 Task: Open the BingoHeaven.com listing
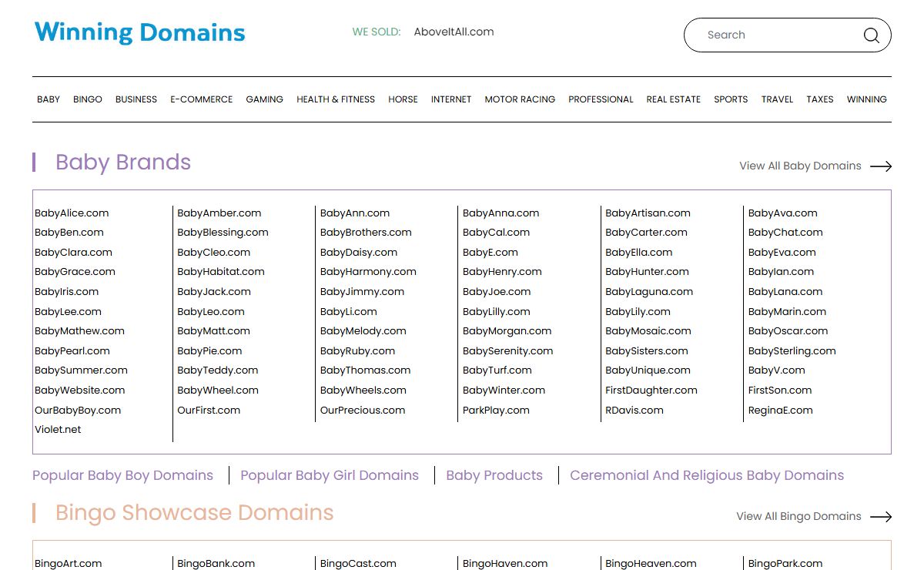coord(651,564)
